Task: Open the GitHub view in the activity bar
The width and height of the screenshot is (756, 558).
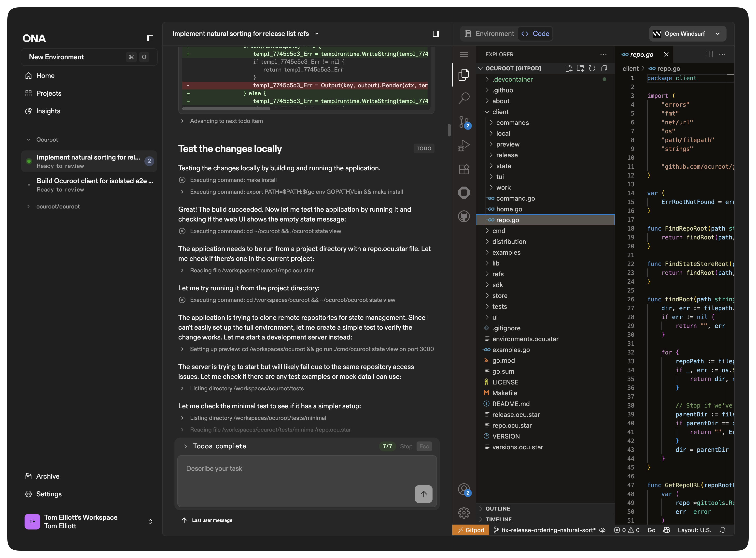Action: coord(464,217)
